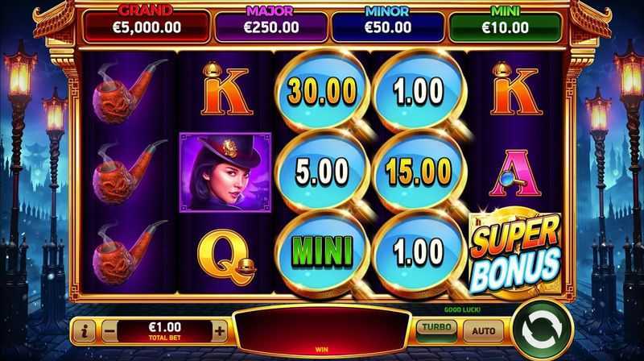Click the 5.00 magnifying glass symbol
Screen dimensions: 644x361
coord(323,171)
